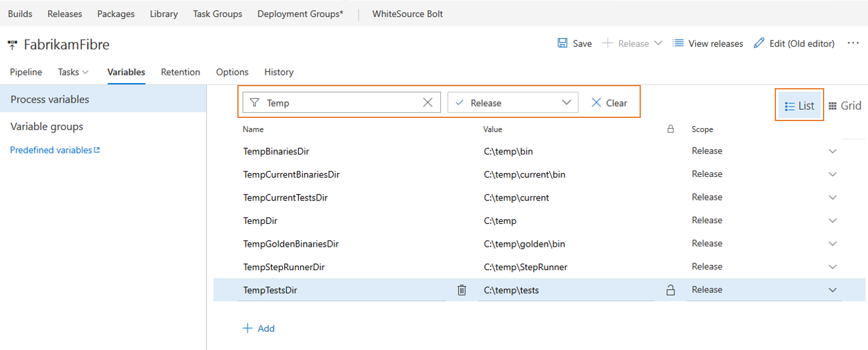Click the TempCurrentTestsDir name cell
This screenshot has height=350, width=868.
285,198
